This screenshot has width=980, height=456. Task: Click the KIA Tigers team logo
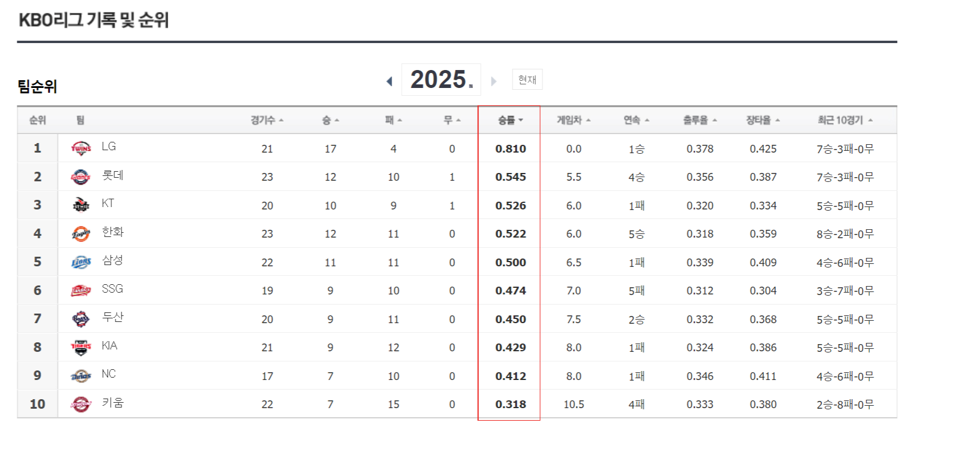click(81, 347)
